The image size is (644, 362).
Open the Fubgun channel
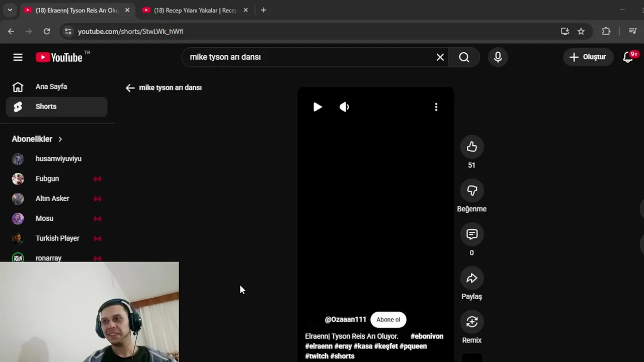click(56, 178)
